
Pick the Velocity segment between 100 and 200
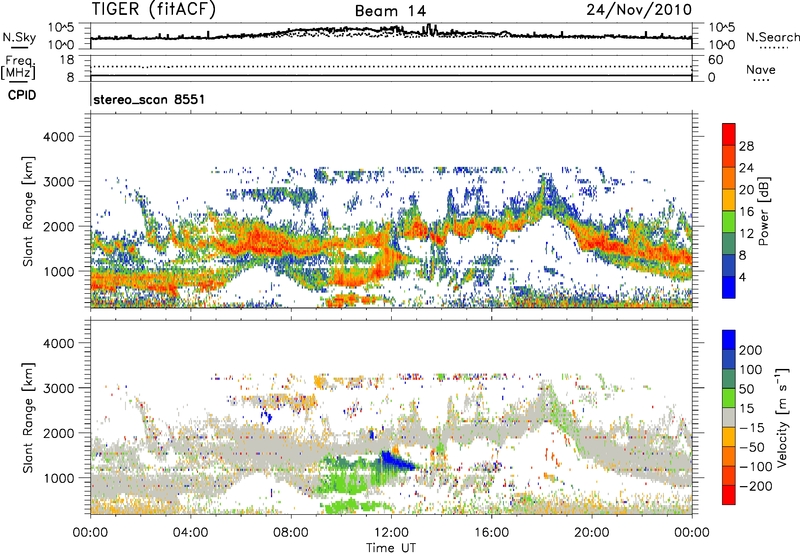729,359
